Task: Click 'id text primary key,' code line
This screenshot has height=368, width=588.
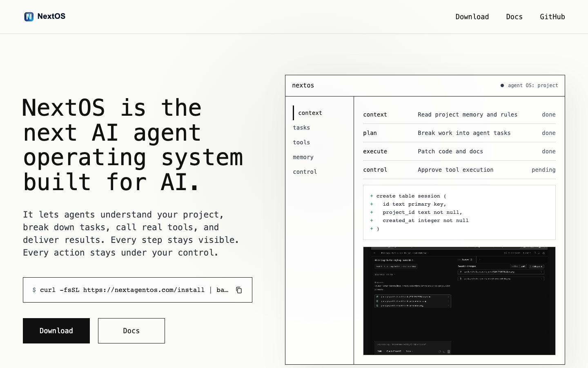Action: click(414, 204)
